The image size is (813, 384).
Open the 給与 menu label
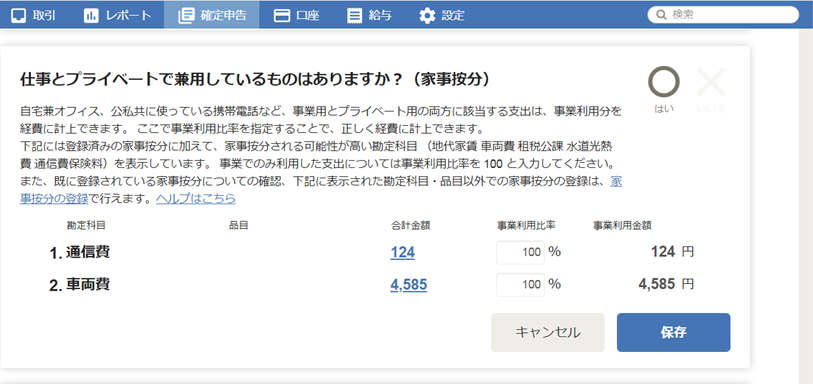(380, 15)
